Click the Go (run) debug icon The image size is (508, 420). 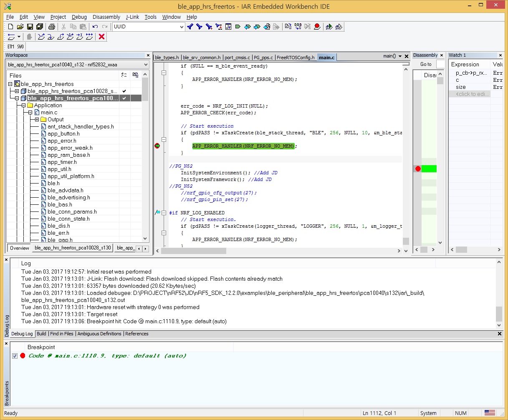89,37
